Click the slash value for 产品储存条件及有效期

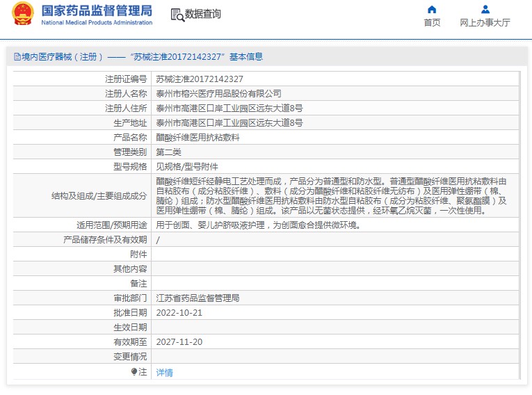158,240
